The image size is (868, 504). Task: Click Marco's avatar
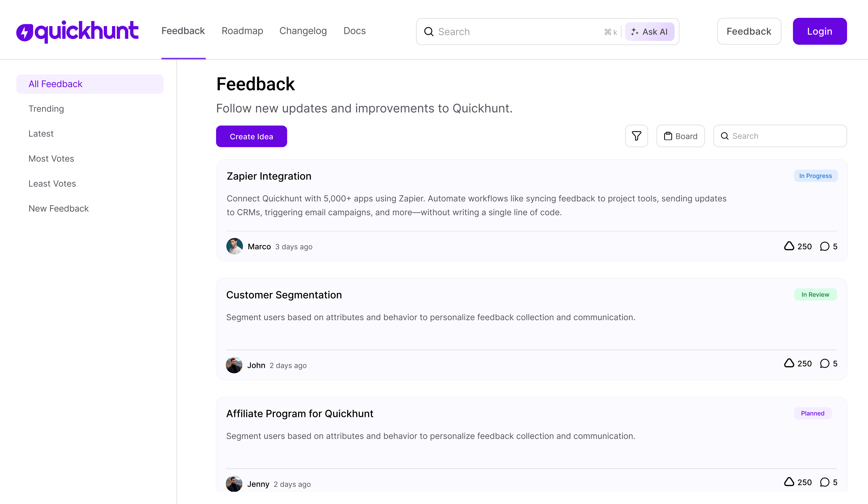coord(235,246)
